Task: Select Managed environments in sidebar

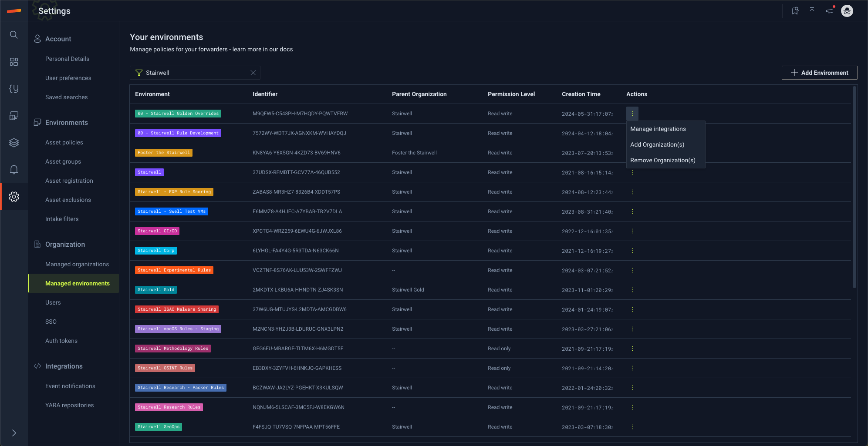Action: pyautogui.click(x=74, y=283)
